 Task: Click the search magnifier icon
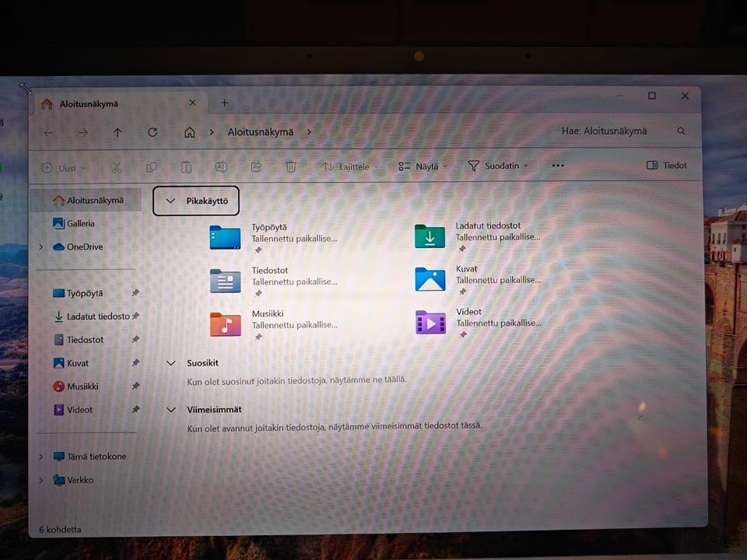pos(682,131)
